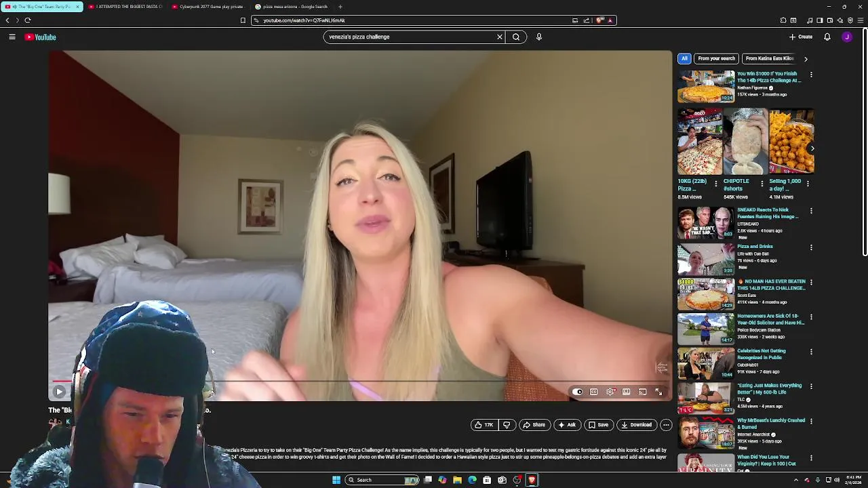
Task: Open the Brave Shields lion icon
Action: 600,20
